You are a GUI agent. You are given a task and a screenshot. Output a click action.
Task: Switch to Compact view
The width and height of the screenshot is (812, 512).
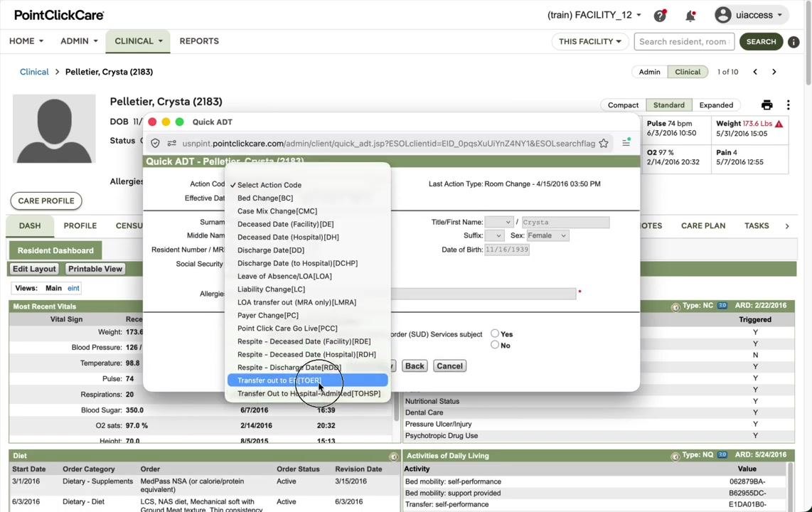(x=623, y=105)
